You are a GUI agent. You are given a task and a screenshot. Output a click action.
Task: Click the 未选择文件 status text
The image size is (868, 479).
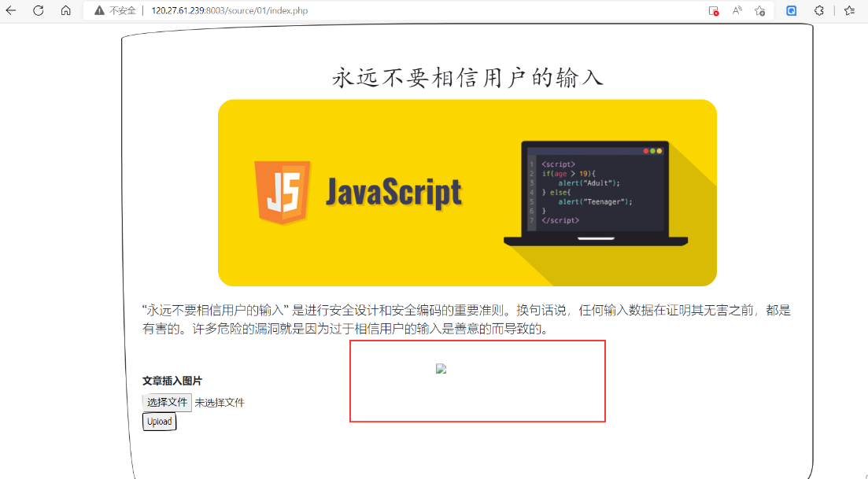pos(220,403)
